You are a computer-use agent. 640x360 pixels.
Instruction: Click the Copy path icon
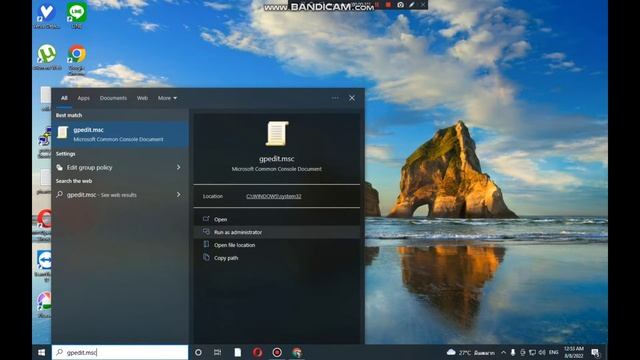coord(206,258)
